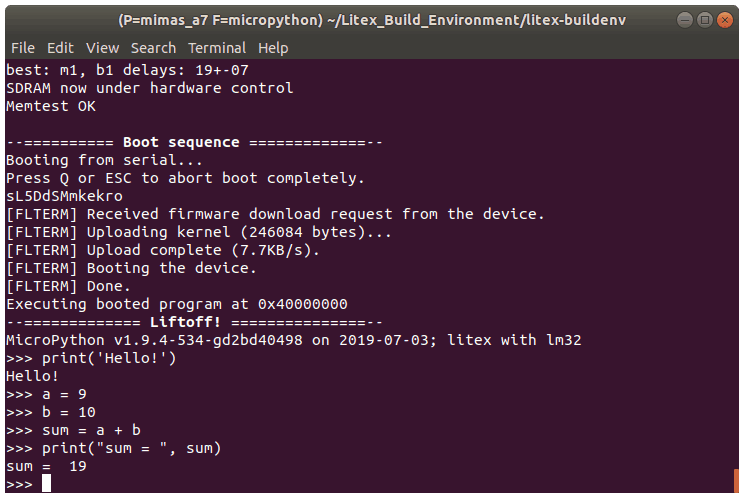
Task: Click the cursor block at the last prompt
Action: tap(46, 484)
